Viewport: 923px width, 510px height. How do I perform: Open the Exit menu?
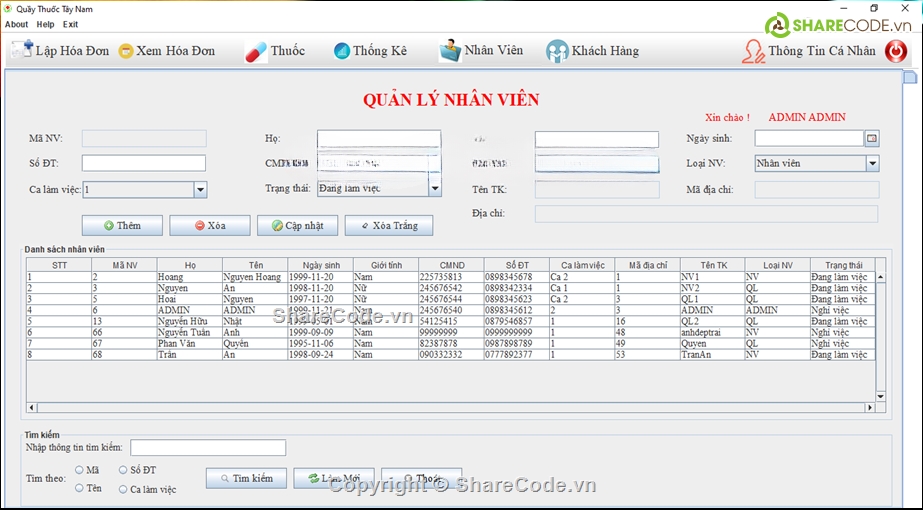pyautogui.click(x=70, y=24)
